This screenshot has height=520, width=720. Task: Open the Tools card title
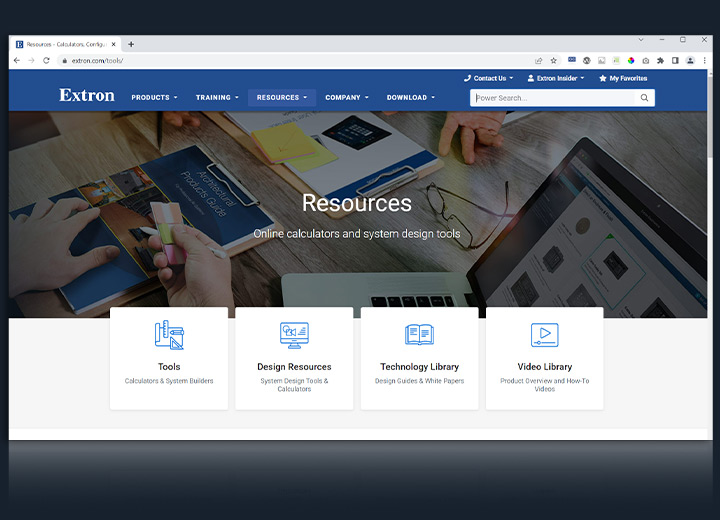169,367
